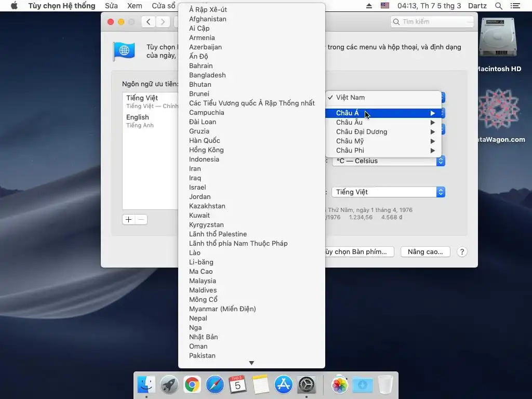Open the Tiếng Việt list sort dropdown

389,192
